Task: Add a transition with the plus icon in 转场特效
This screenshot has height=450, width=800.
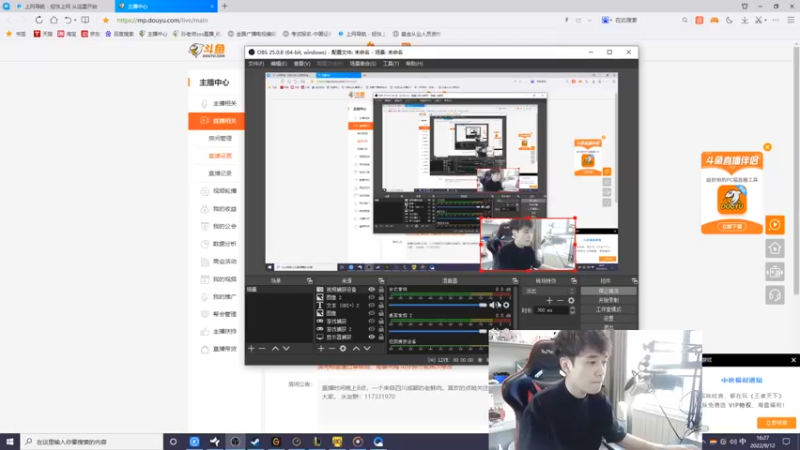Action: (x=549, y=301)
